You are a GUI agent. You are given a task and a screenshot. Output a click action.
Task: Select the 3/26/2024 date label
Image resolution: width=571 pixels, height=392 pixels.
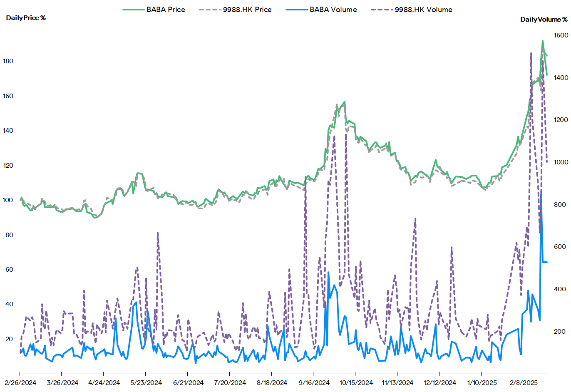[x=62, y=383]
